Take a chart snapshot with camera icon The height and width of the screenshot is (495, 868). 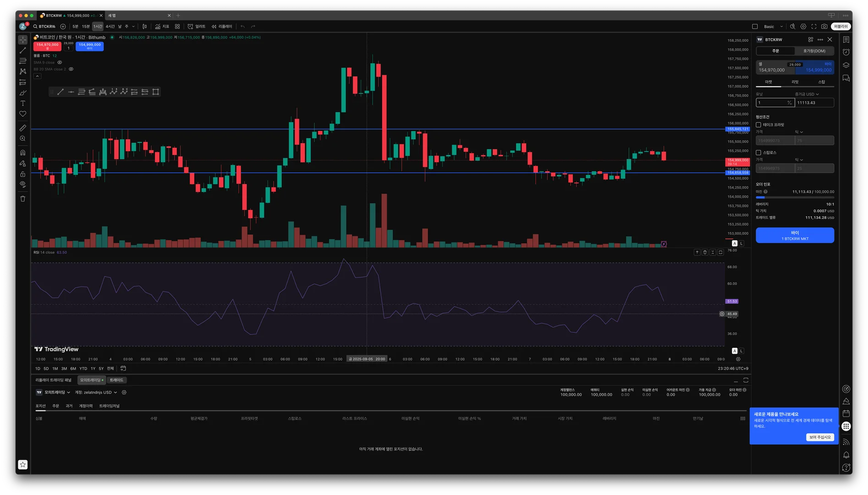(x=824, y=27)
